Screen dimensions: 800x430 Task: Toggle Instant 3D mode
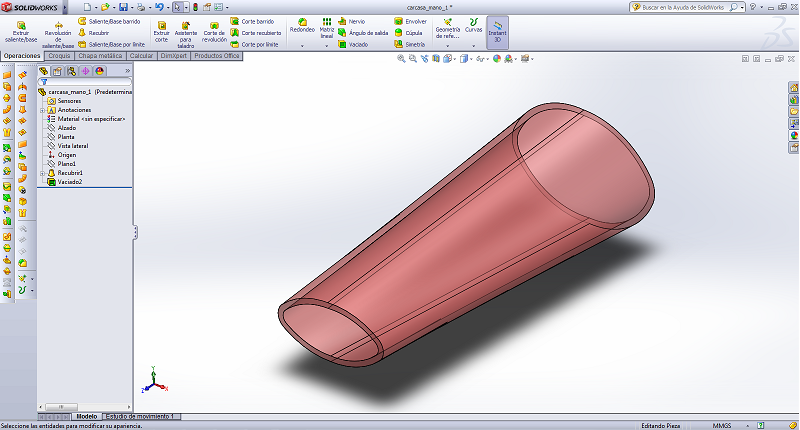pyautogui.click(x=497, y=33)
